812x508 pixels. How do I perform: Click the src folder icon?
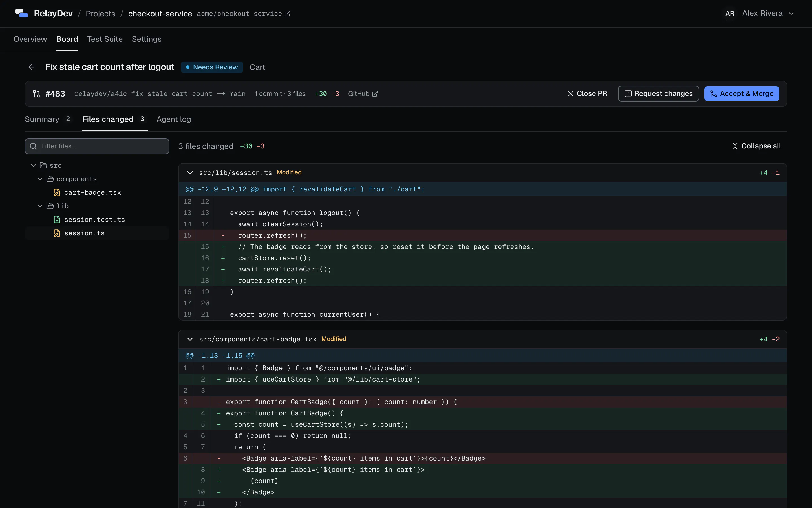[x=43, y=165]
